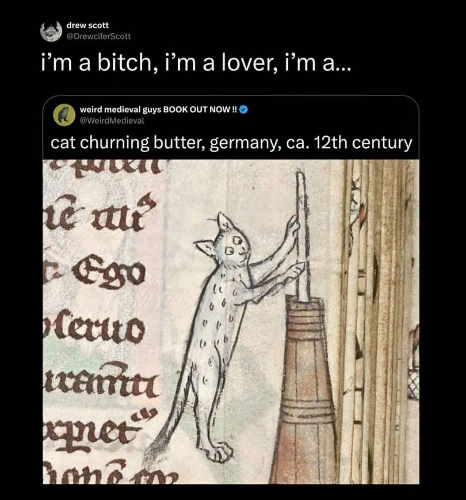Click the cat's hind paw

pyautogui.click(x=220, y=452)
